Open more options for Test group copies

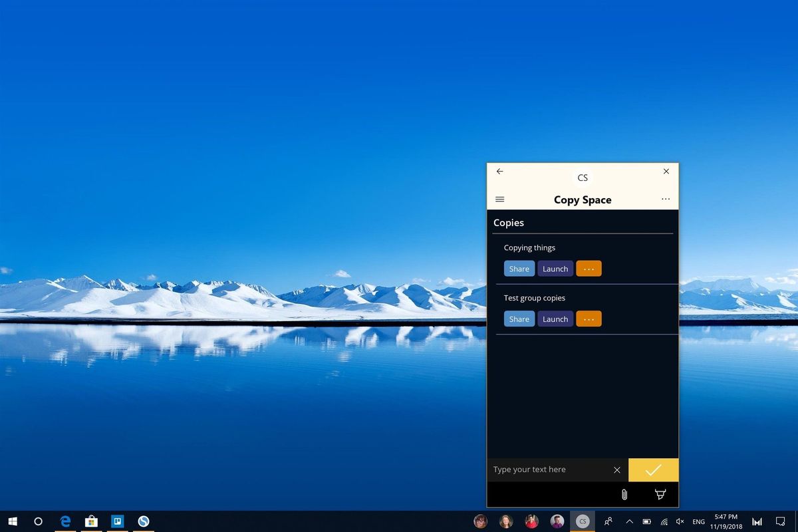pos(589,319)
